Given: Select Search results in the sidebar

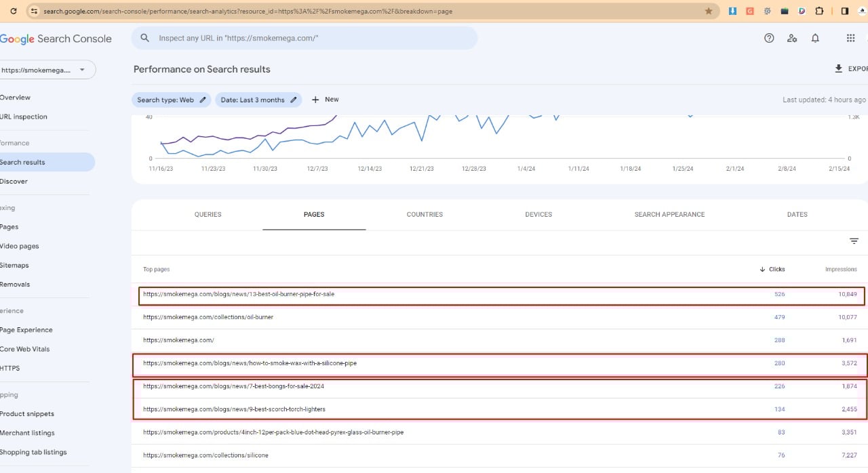Looking at the screenshot, I should [x=23, y=161].
